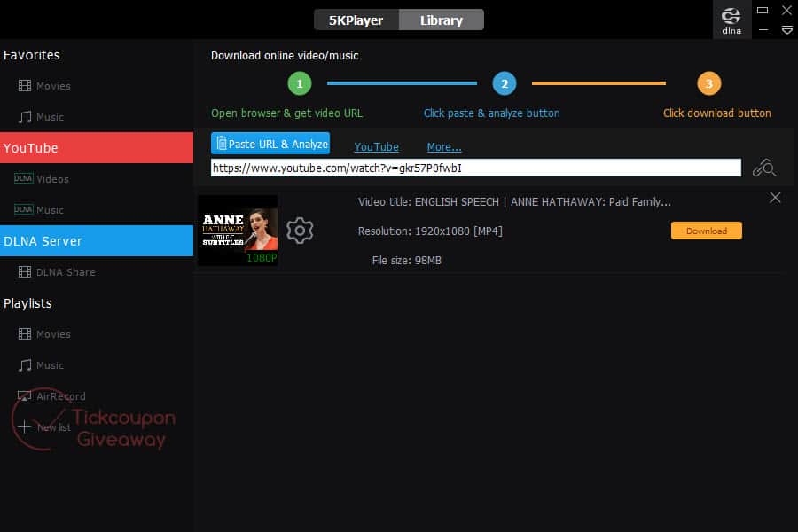The height and width of the screenshot is (532, 798).
Task: Open the More... link
Action: click(x=444, y=147)
